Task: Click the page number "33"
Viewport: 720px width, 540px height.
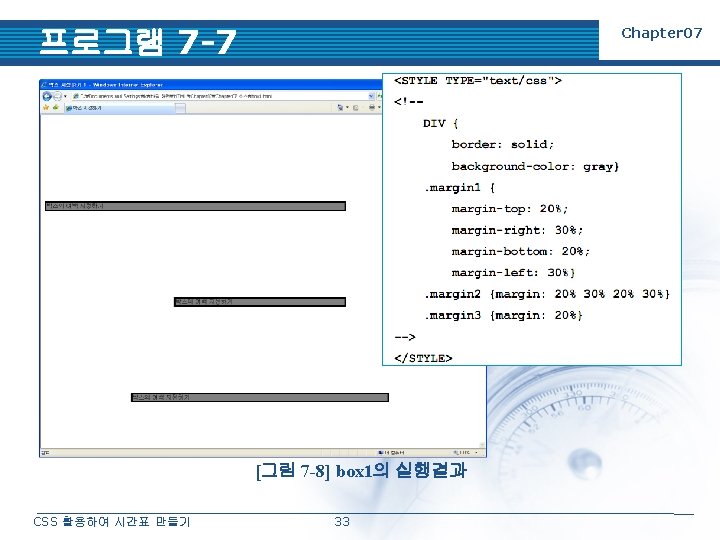Action: coord(342,522)
